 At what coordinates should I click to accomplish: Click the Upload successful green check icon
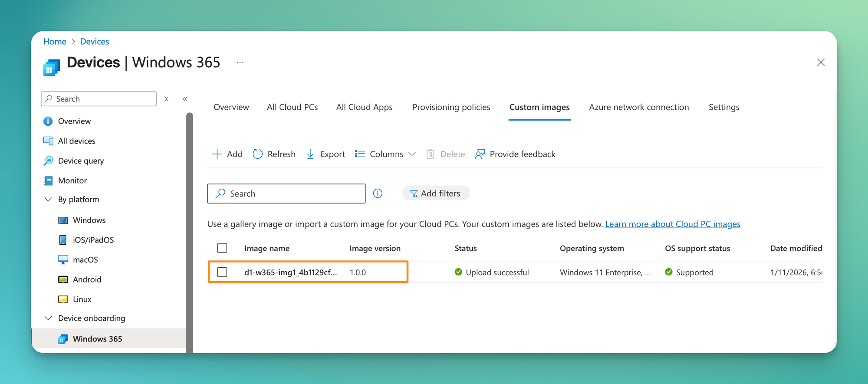coord(458,272)
